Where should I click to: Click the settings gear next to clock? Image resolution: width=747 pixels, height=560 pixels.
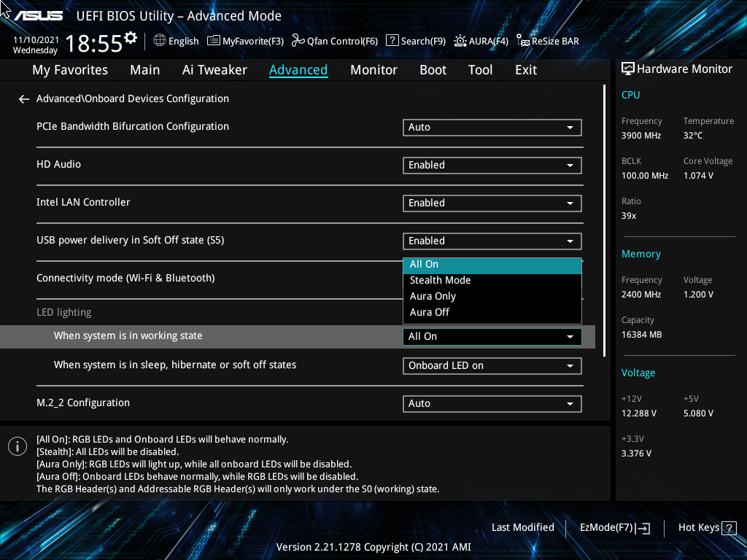point(131,38)
